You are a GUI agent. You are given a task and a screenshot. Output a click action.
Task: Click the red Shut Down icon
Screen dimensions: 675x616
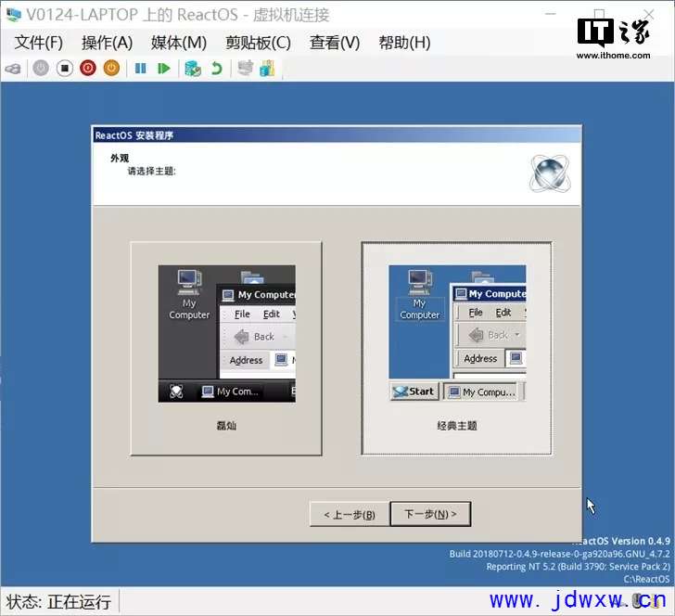(x=88, y=68)
